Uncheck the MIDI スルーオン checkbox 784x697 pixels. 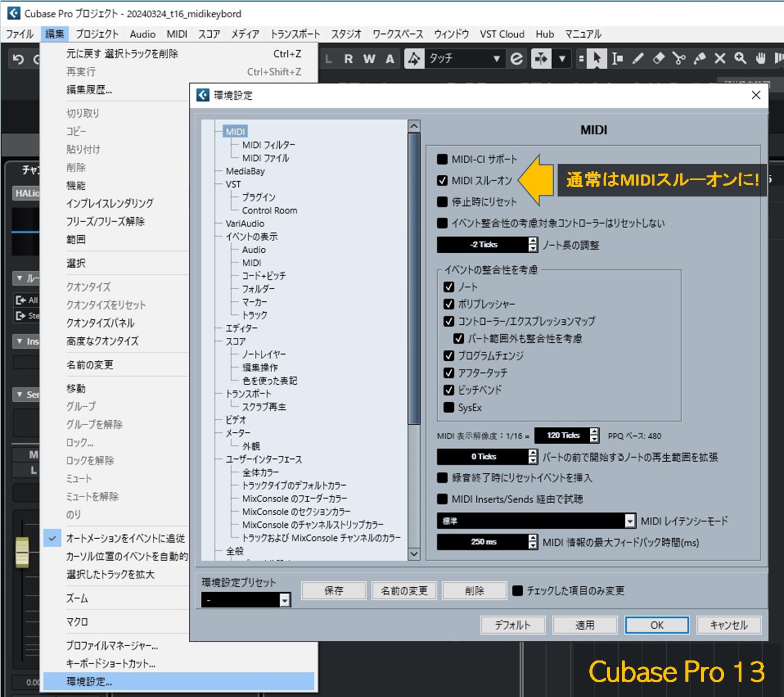tap(442, 181)
